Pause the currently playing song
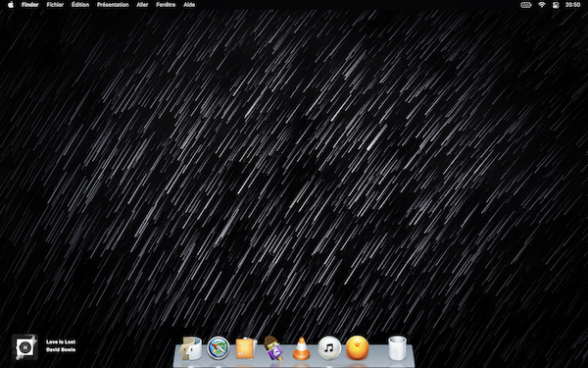 point(24,347)
